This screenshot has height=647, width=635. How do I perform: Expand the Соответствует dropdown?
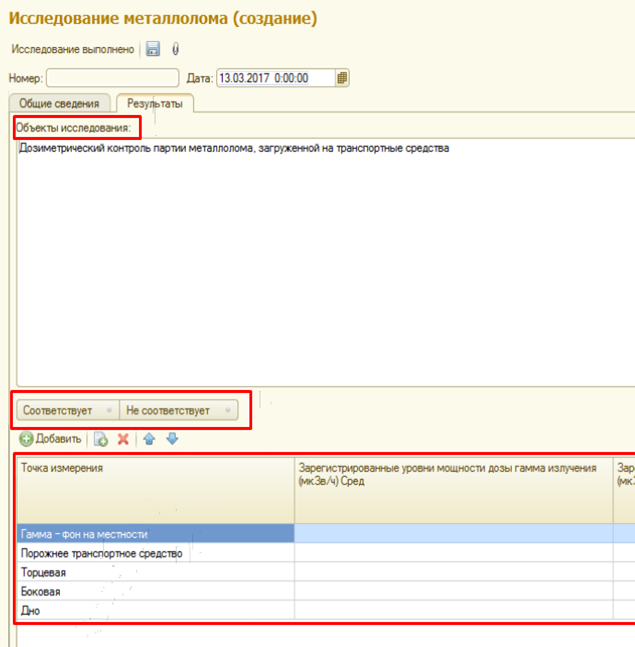pos(108,411)
